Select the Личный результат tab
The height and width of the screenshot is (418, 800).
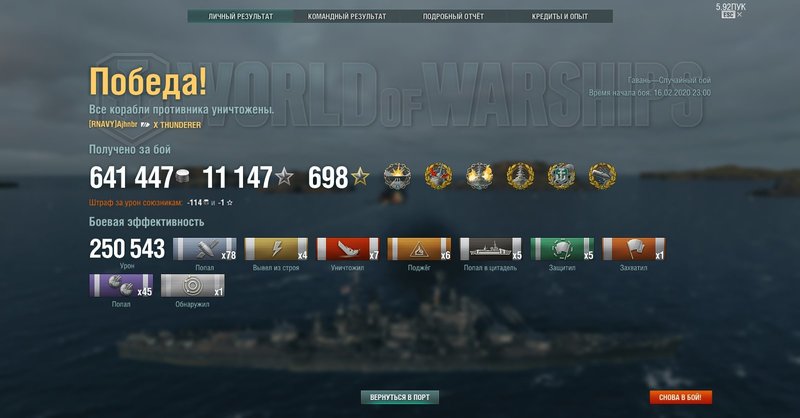click(240, 16)
